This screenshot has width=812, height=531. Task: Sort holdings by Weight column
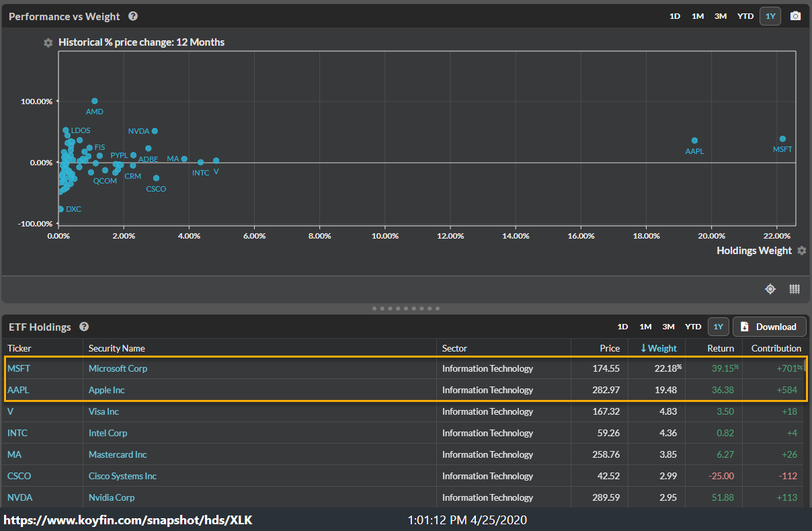[x=659, y=348]
